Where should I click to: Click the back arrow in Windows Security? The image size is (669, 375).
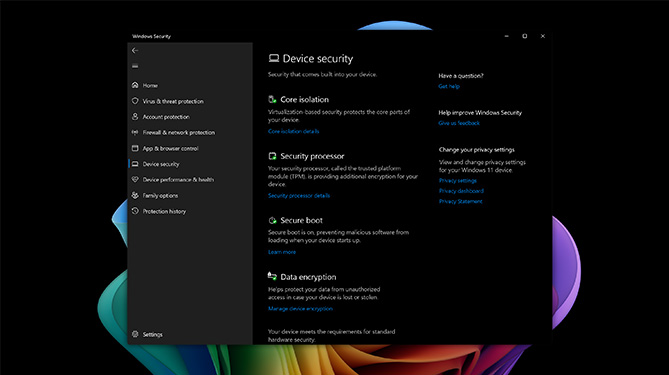(x=135, y=50)
